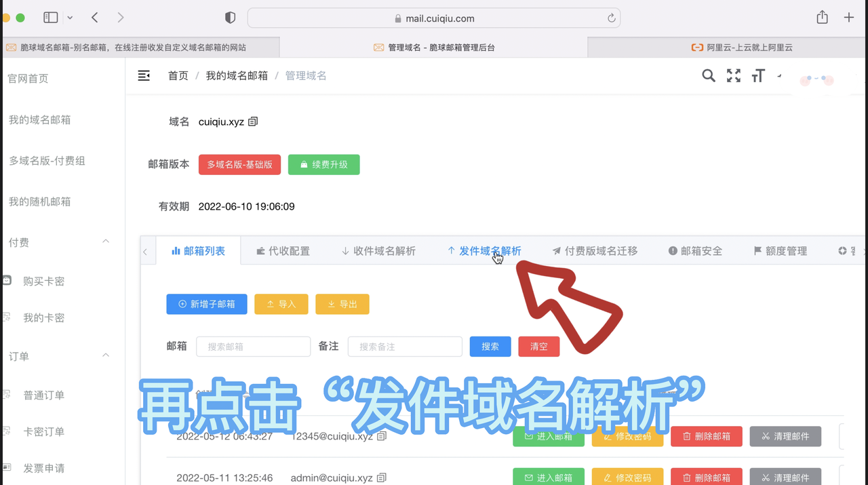Click 进入邮箱 for 12345@cuiqiu.xyz
The width and height of the screenshot is (868, 485).
[549, 436]
